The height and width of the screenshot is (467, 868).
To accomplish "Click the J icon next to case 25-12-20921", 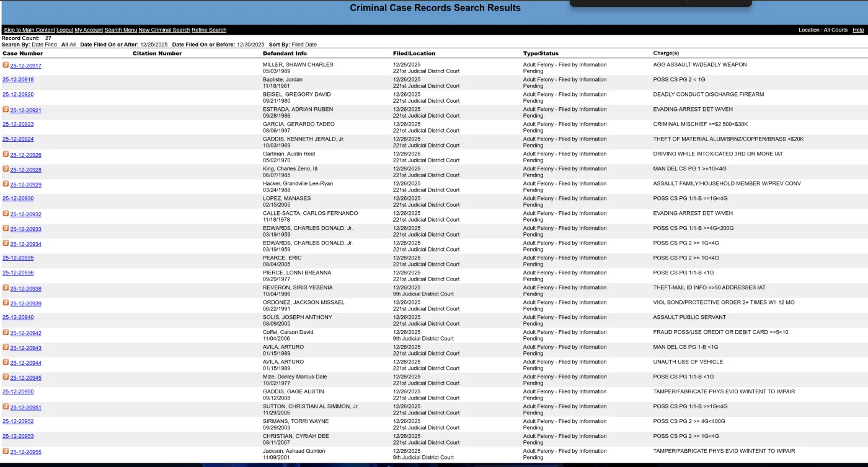I will (6, 110).
